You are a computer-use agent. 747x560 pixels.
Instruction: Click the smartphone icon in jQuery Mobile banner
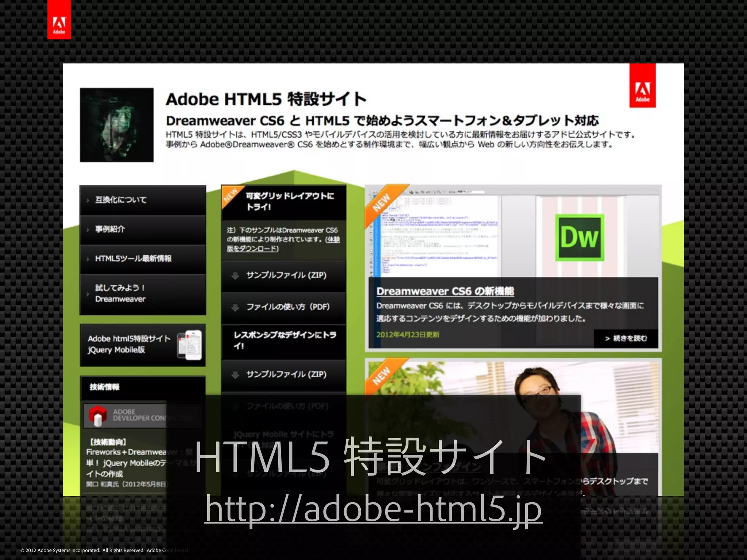click(x=190, y=345)
